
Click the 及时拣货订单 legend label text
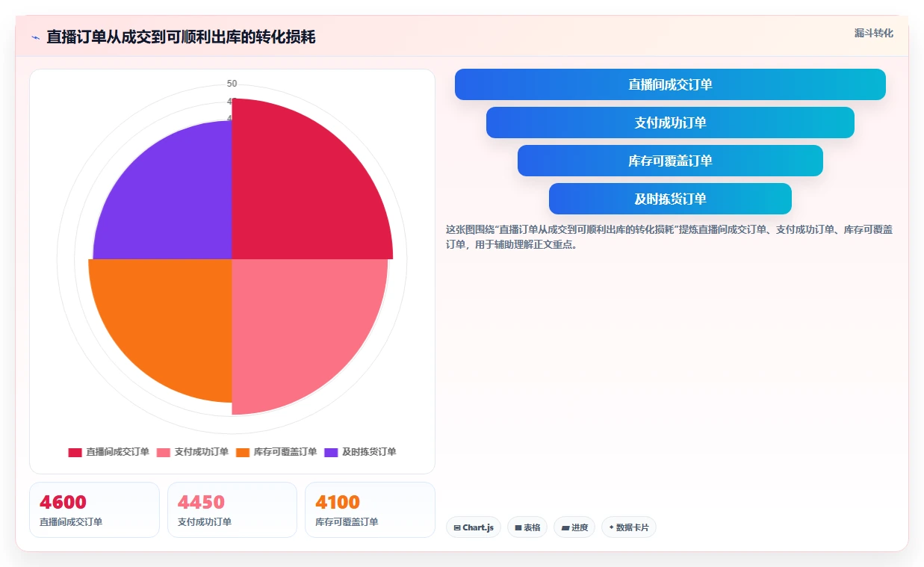(369, 452)
